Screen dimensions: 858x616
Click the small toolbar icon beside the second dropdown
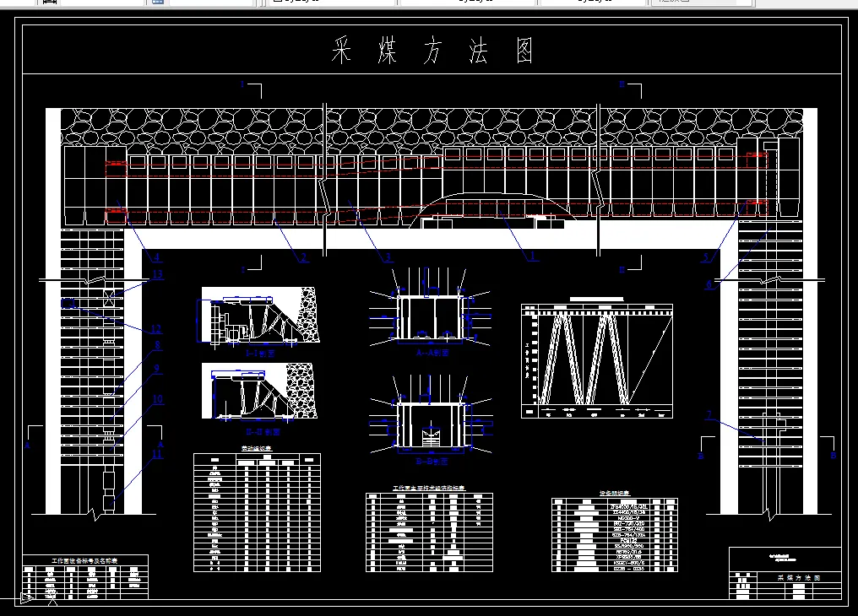tap(158, 3)
